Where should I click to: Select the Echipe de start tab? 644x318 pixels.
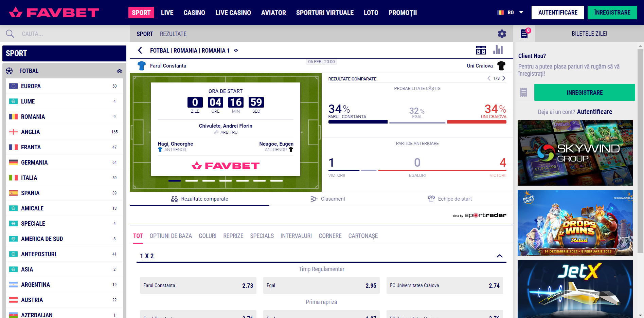(x=450, y=199)
